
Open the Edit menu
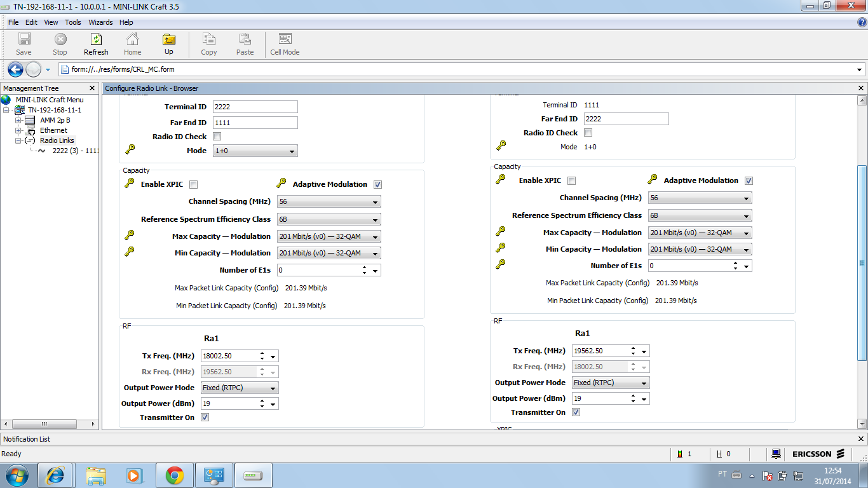click(x=31, y=22)
